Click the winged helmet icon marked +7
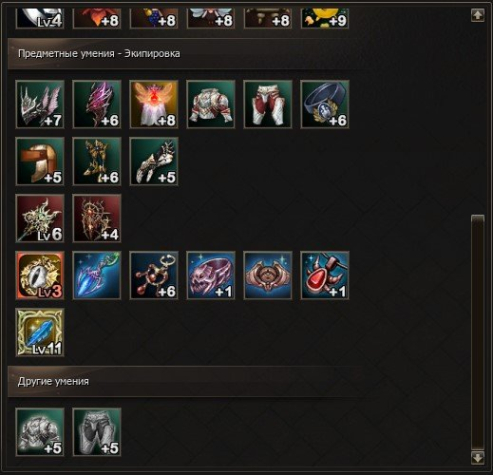Screen dimensions: 493x475 click(40, 104)
